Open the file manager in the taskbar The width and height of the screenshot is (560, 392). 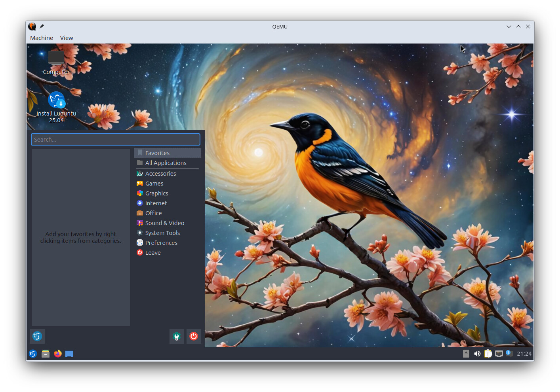coord(46,354)
